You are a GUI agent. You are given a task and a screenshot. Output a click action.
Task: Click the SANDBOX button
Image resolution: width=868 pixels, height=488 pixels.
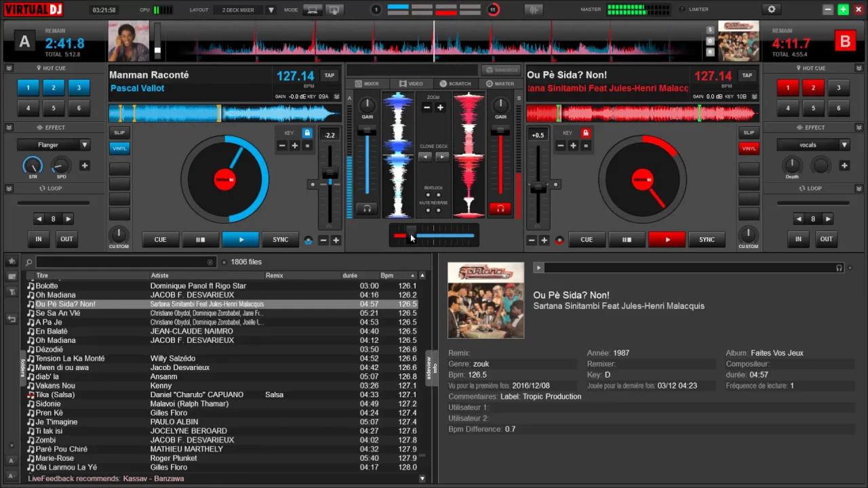pyautogui.click(x=501, y=70)
